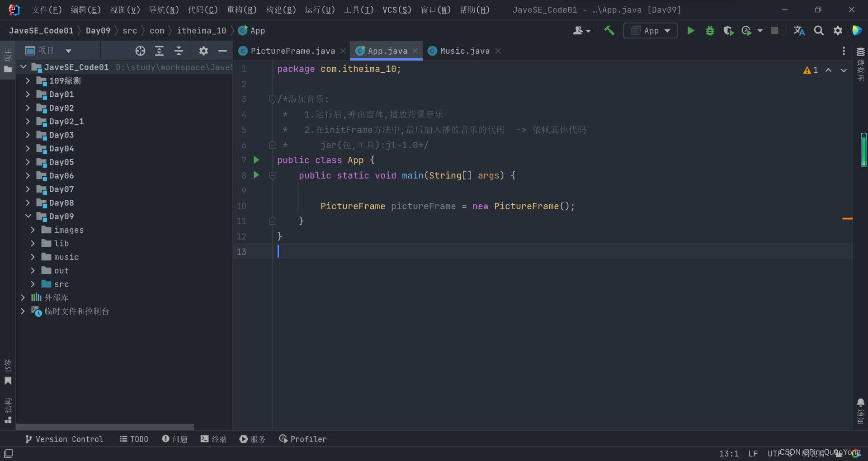Hide the Project tool window
868x461 pixels.
(x=222, y=51)
